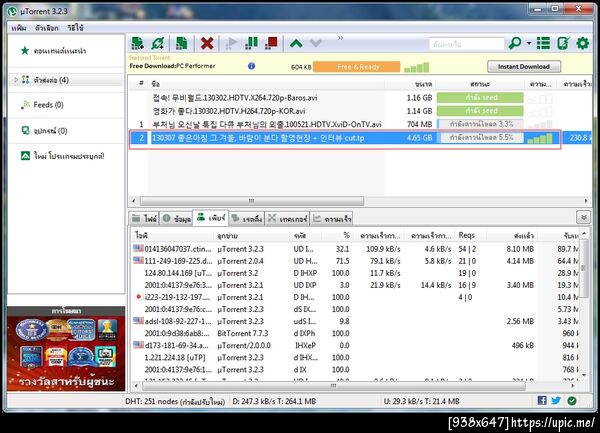Click the green network OK status icon
Image resolution: width=600 pixels, height=433 pixels.
click(572, 401)
